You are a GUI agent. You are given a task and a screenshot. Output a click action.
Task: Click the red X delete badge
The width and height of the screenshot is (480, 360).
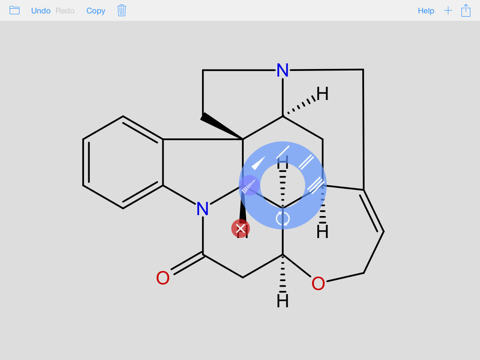point(240,229)
